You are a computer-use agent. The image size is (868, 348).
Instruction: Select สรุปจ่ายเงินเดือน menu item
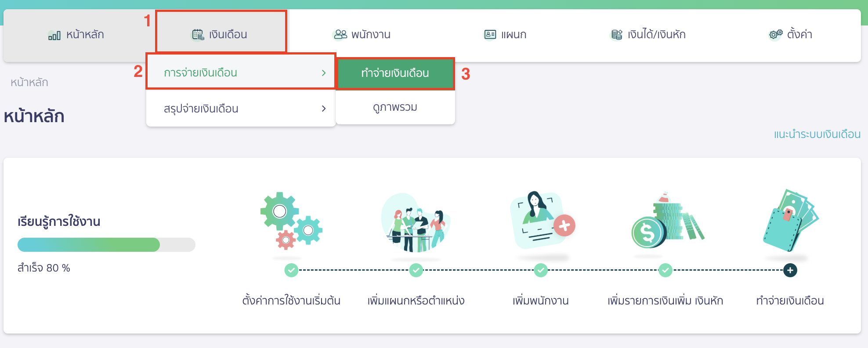coord(241,109)
